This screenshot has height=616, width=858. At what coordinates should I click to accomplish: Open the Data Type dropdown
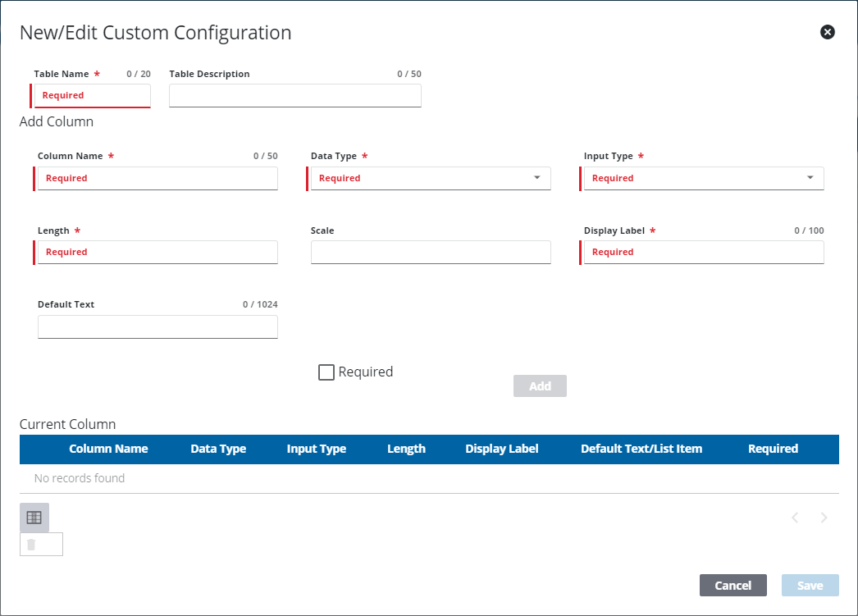[x=539, y=178]
